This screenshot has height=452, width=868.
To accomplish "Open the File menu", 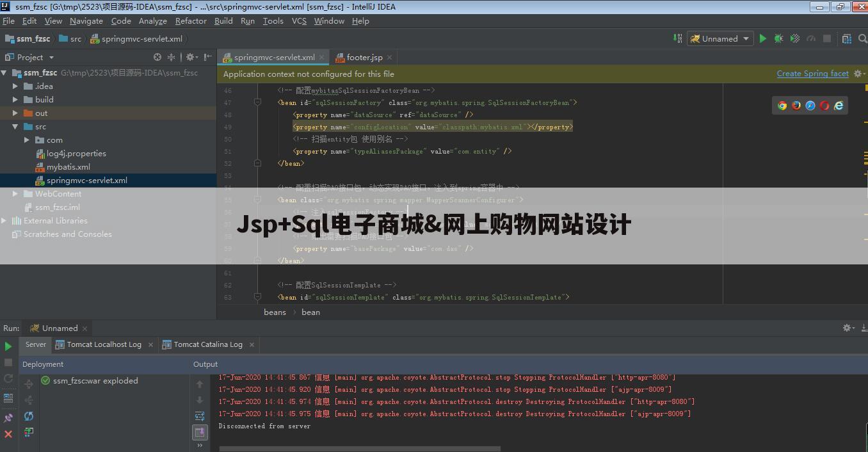I will pyautogui.click(x=8, y=20).
